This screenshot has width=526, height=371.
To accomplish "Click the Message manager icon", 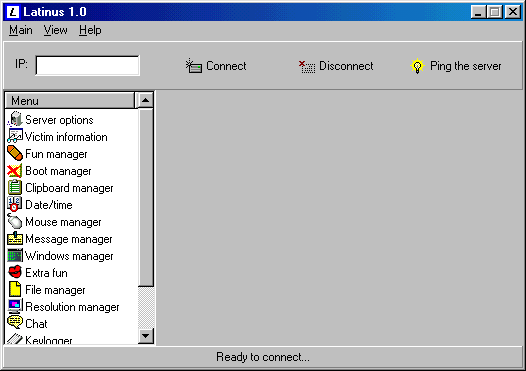I will point(15,238).
